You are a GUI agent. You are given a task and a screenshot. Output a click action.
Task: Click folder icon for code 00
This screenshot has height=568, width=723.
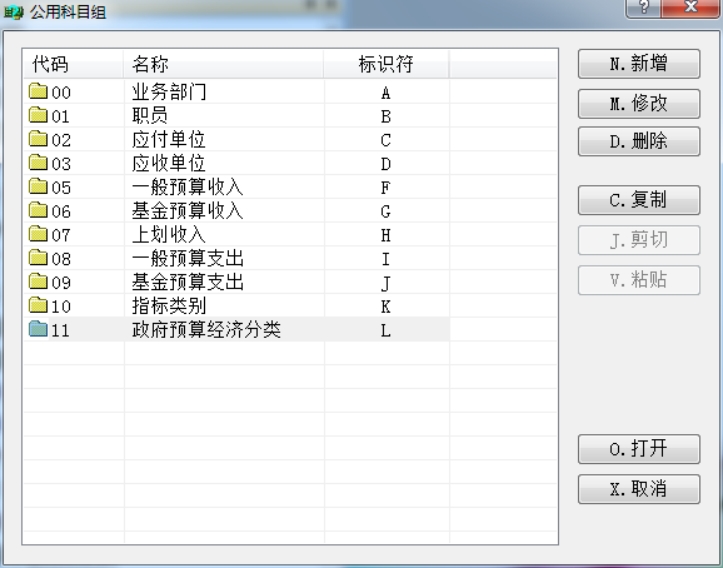pos(38,91)
